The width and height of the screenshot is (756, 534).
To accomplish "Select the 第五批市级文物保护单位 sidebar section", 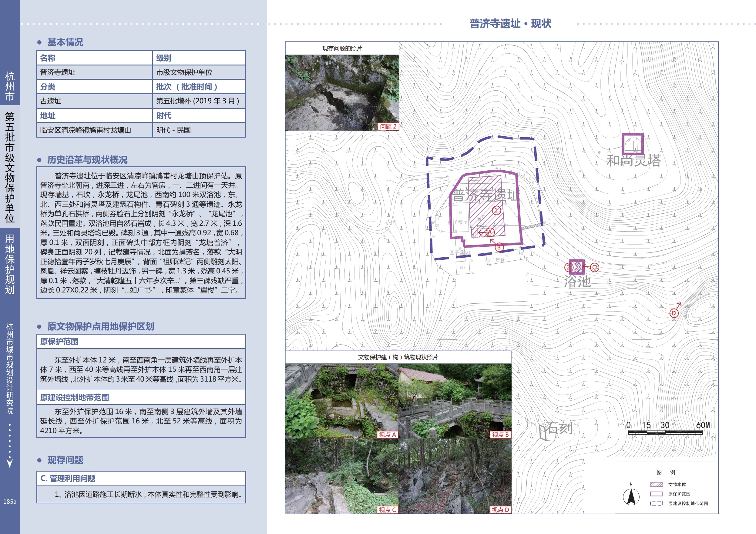I will click(x=9, y=167).
